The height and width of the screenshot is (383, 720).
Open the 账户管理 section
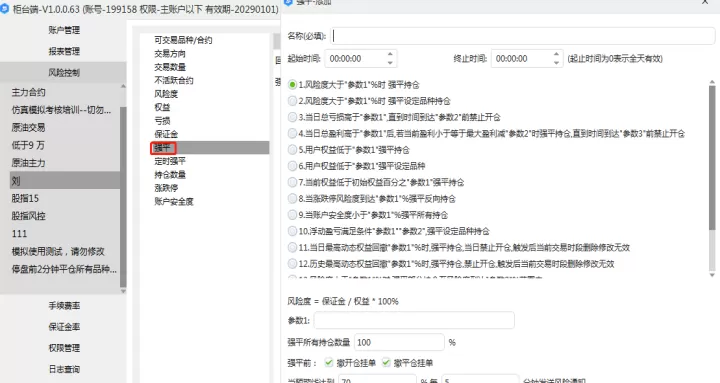(x=64, y=30)
